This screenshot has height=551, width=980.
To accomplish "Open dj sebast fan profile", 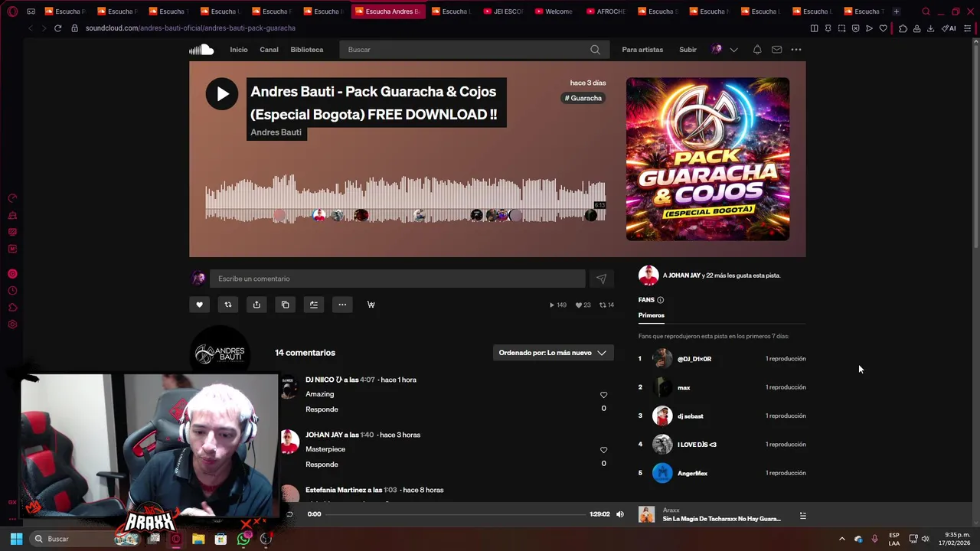I will [x=690, y=416].
